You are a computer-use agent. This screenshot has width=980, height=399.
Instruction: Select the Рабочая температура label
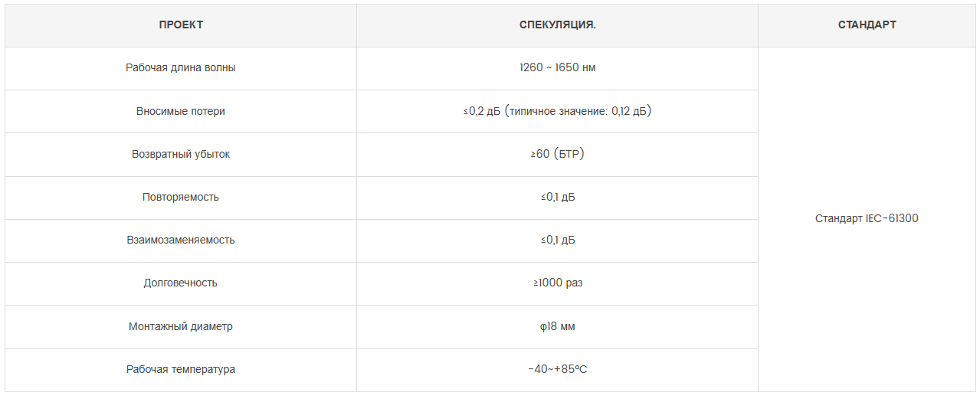click(181, 369)
